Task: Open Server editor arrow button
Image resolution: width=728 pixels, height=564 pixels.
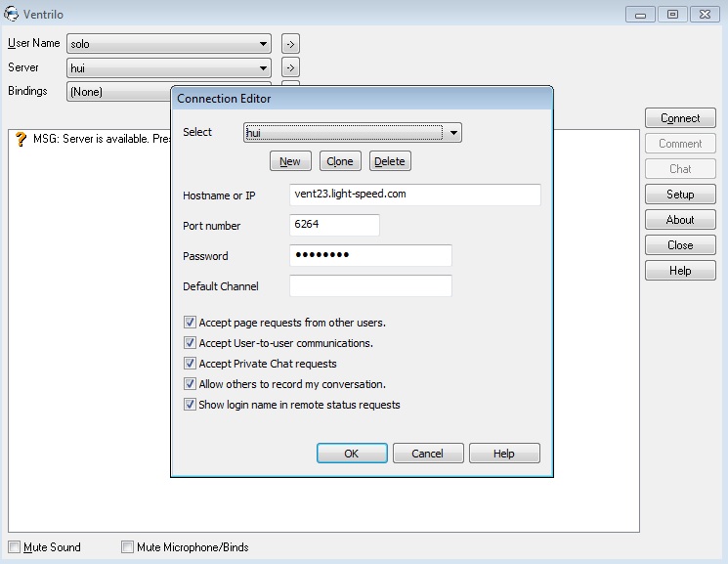Action: 290,67
